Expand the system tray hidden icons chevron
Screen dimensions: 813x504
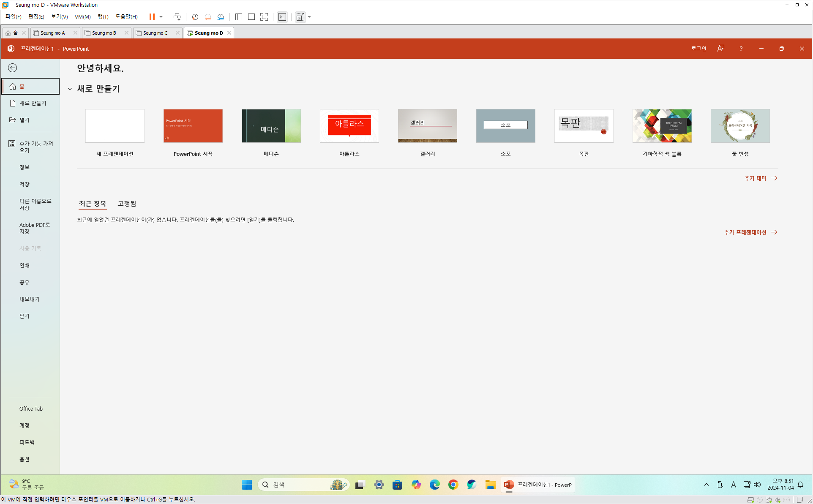click(x=706, y=485)
